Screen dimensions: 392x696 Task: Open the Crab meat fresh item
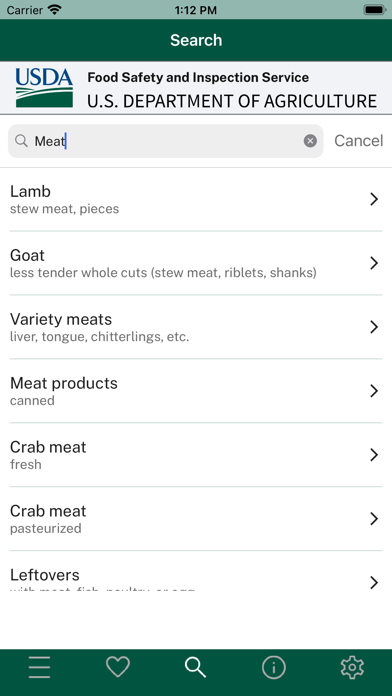196,455
